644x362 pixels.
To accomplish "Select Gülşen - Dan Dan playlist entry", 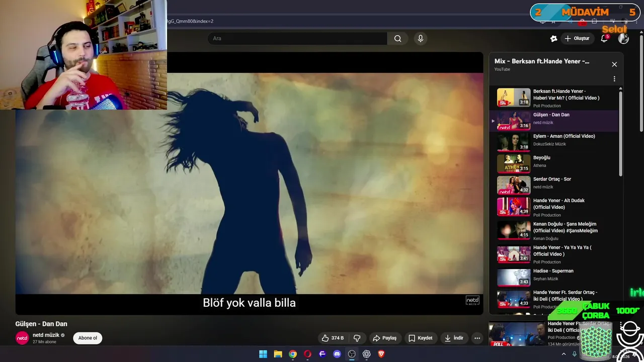I will [553, 121].
